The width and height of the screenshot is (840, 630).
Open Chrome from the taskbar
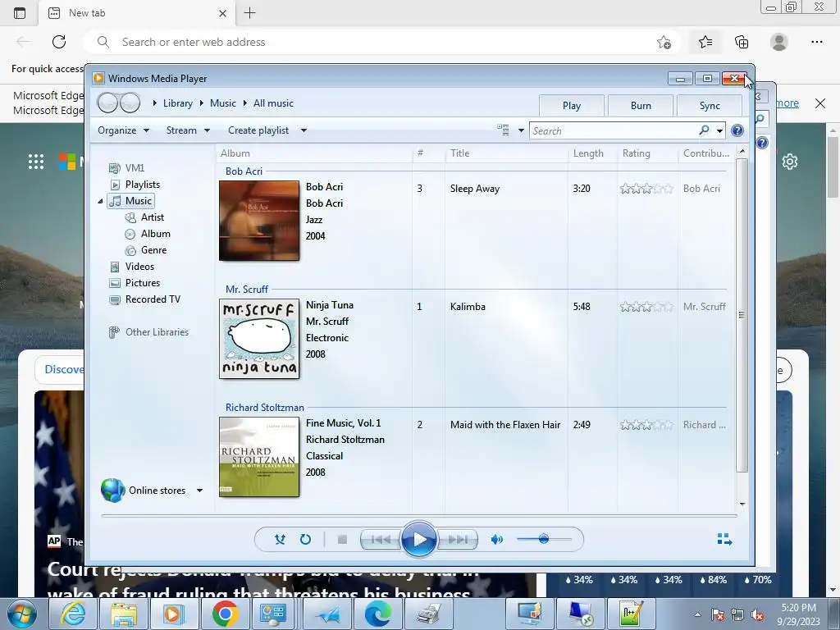tap(225, 614)
